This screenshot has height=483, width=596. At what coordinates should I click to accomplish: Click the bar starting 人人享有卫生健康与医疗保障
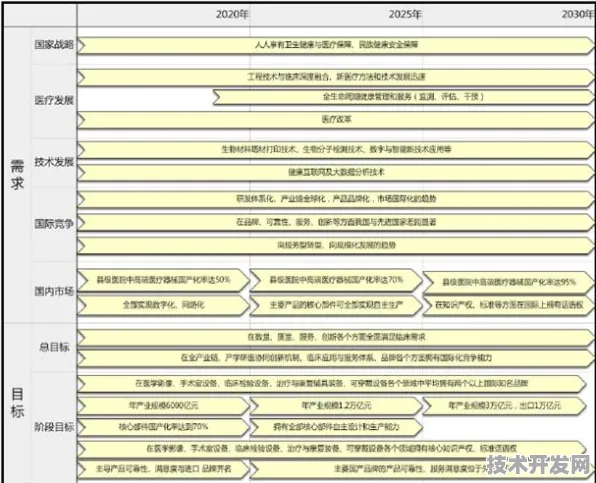coord(336,45)
